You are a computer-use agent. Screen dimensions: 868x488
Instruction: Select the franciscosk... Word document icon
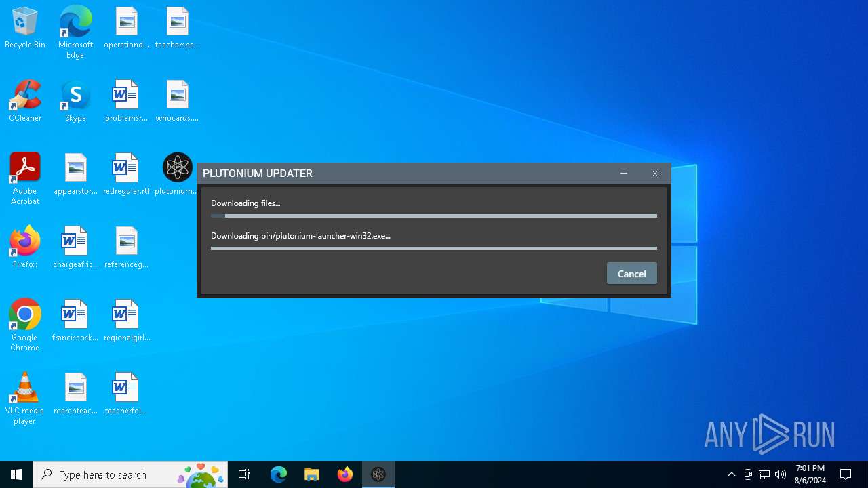pos(75,321)
